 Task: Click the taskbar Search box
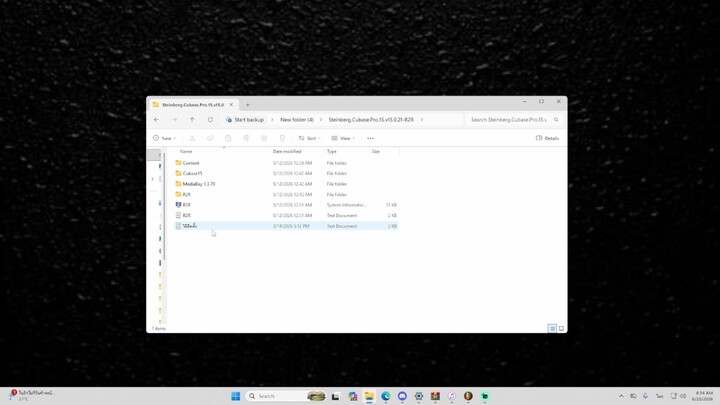click(x=286, y=396)
